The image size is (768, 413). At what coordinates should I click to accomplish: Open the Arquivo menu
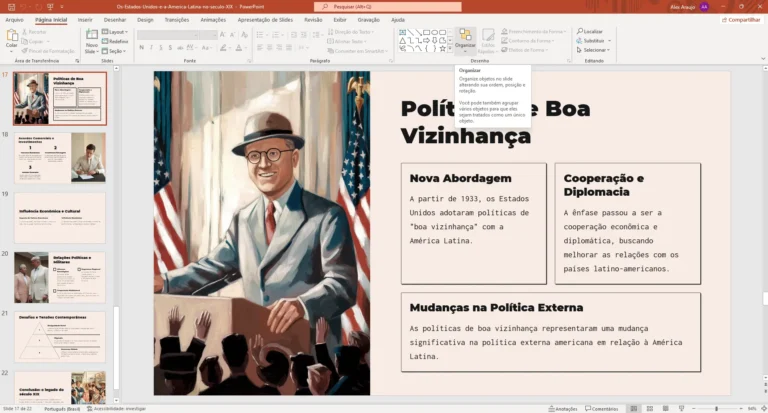pyautogui.click(x=14, y=20)
